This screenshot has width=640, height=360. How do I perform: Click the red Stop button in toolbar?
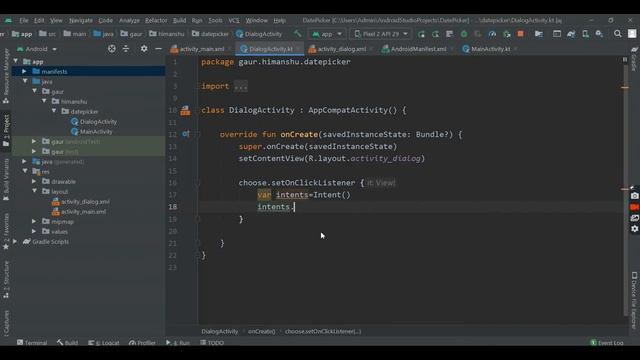520,34
